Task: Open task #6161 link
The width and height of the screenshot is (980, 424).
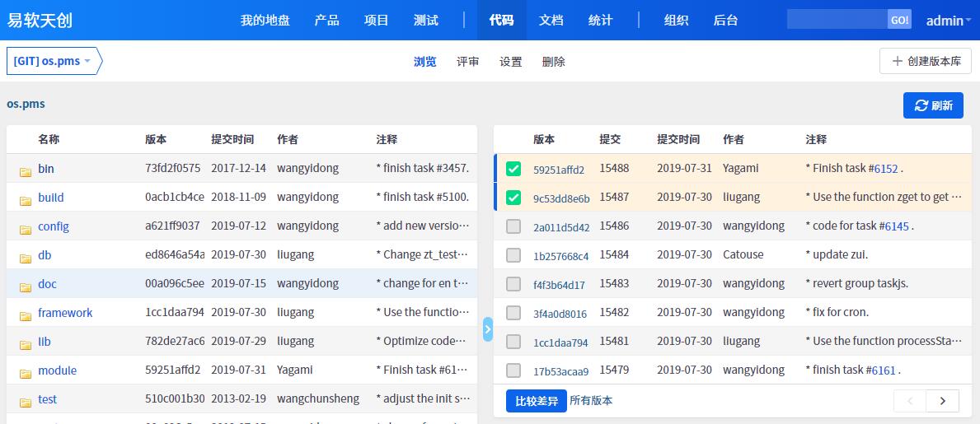Action: (x=884, y=370)
